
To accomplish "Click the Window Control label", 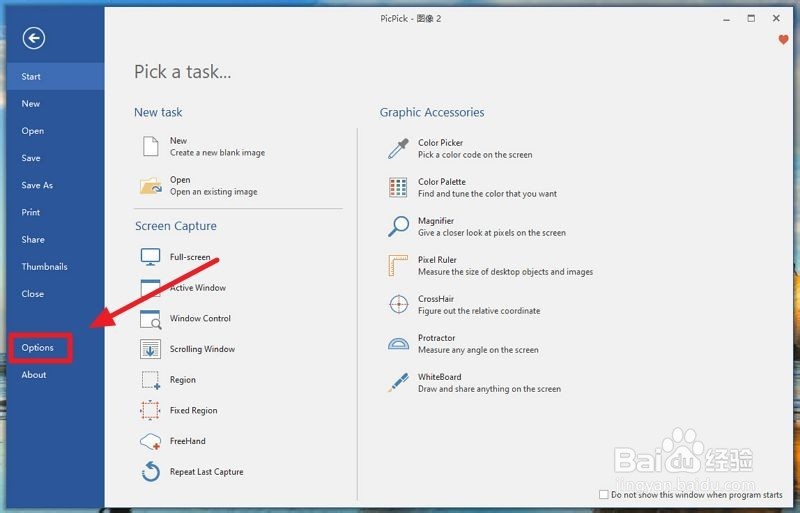I will [200, 319].
